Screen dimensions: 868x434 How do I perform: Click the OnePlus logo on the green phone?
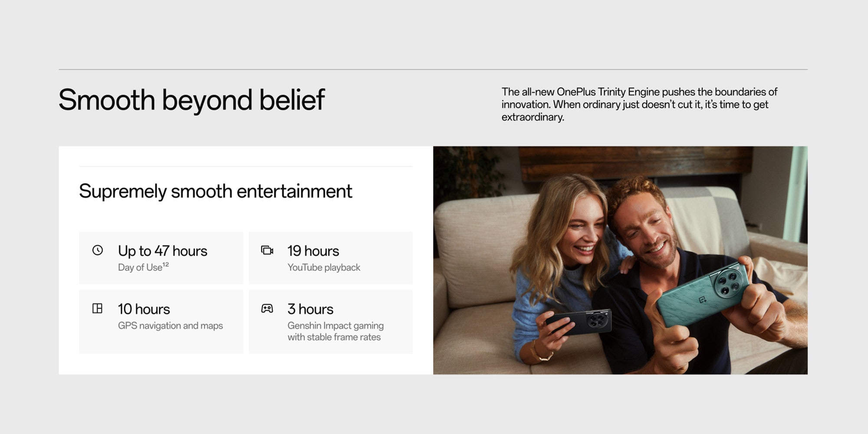coord(703,299)
